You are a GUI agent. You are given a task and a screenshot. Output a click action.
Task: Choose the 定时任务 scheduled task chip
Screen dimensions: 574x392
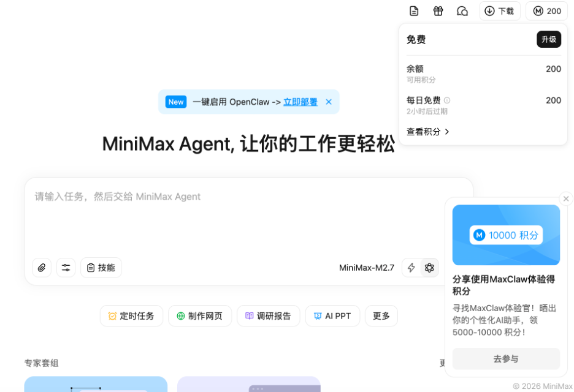tap(131, 316)
